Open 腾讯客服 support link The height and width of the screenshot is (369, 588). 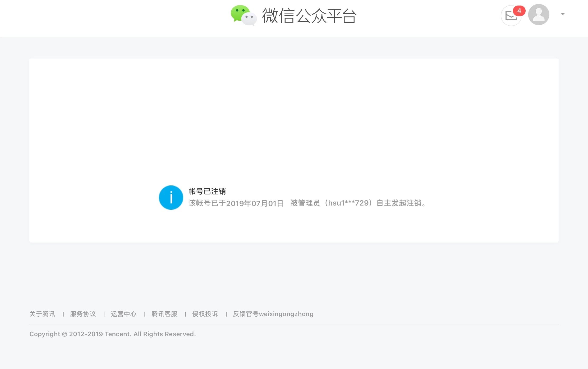coord(164,314)
